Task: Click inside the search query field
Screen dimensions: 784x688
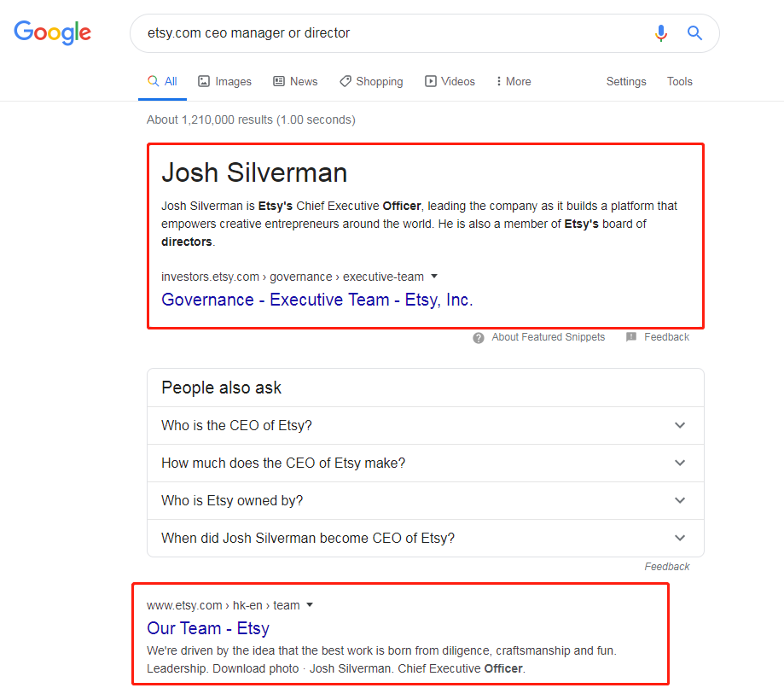Action: click(x=390, y=33)
